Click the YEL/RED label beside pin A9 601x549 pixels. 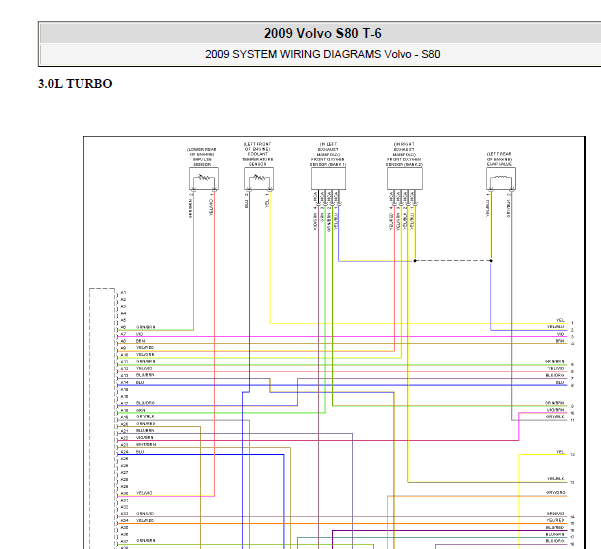(x=145, y=348)
